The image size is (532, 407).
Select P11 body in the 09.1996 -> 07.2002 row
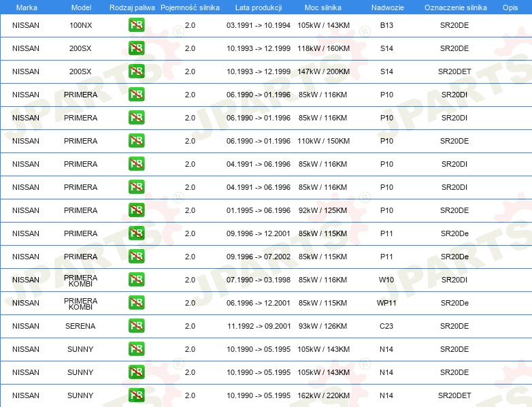pos(386,257)
